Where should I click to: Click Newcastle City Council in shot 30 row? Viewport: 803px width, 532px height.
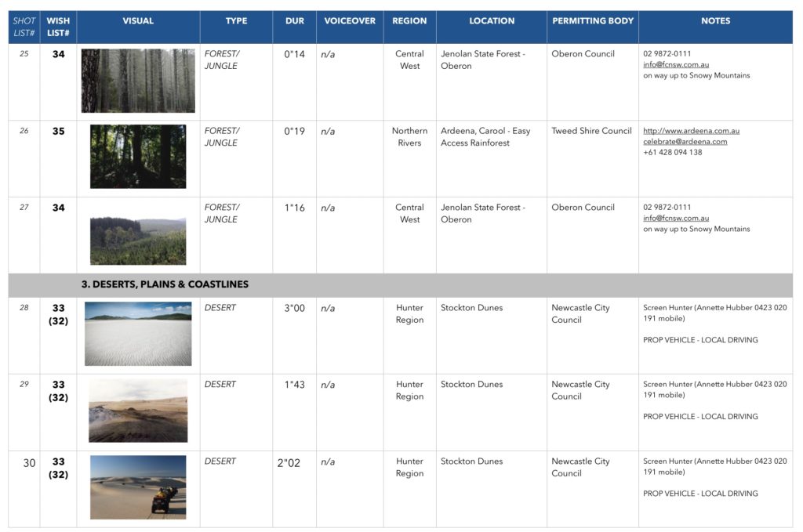pyautogui.click(x=581, y=467)
